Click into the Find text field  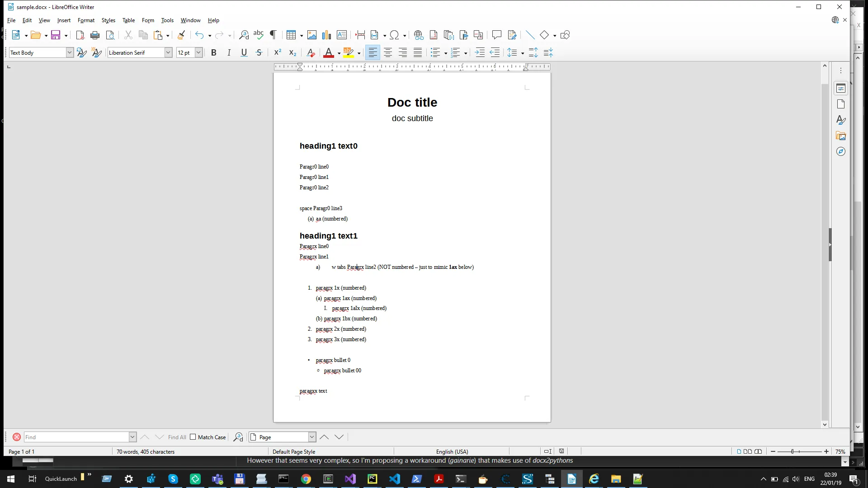tap(77, 437)
